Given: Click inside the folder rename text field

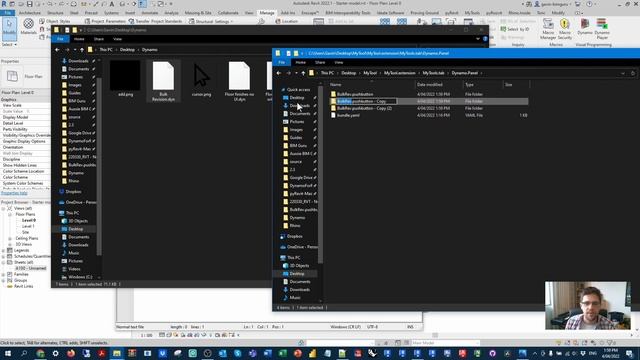Looking at the screenshot, I should (x=366, y=101).
